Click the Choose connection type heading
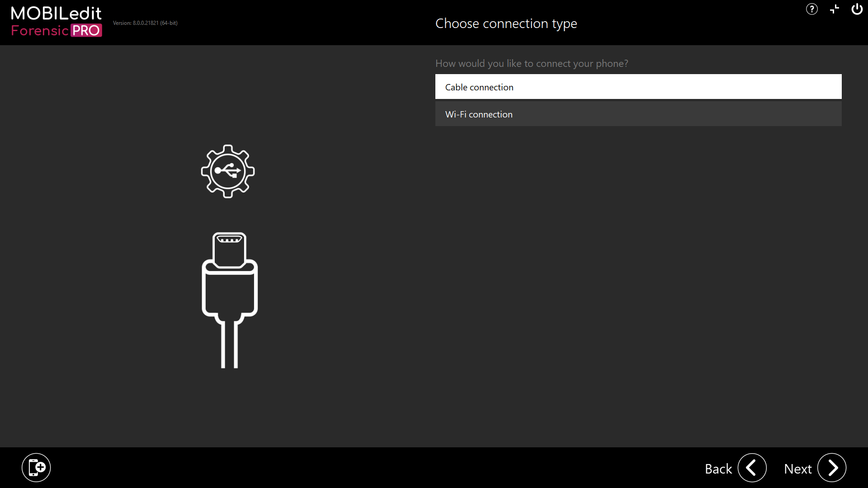 [x=506, y=23]
